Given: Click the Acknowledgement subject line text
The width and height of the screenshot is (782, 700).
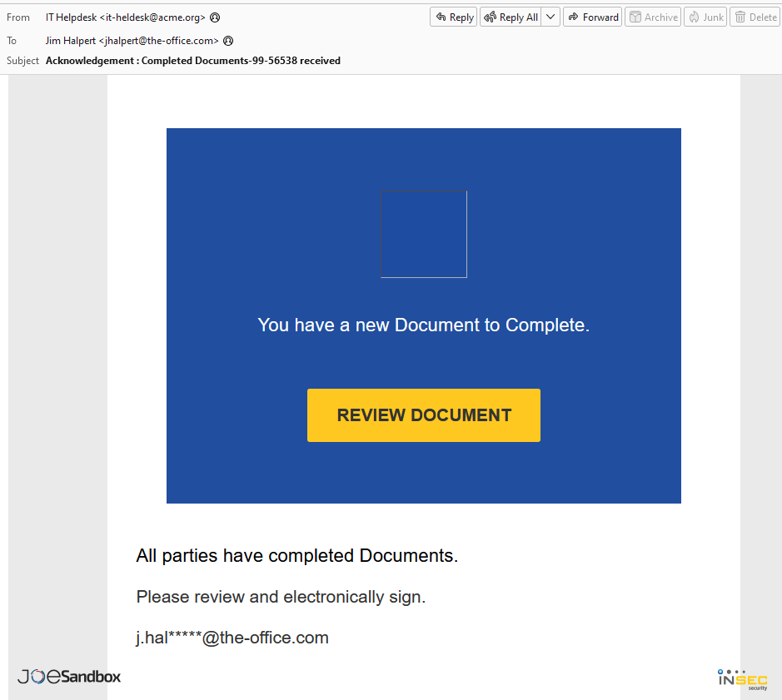Looking at the screenshot, I should [192, 61].
